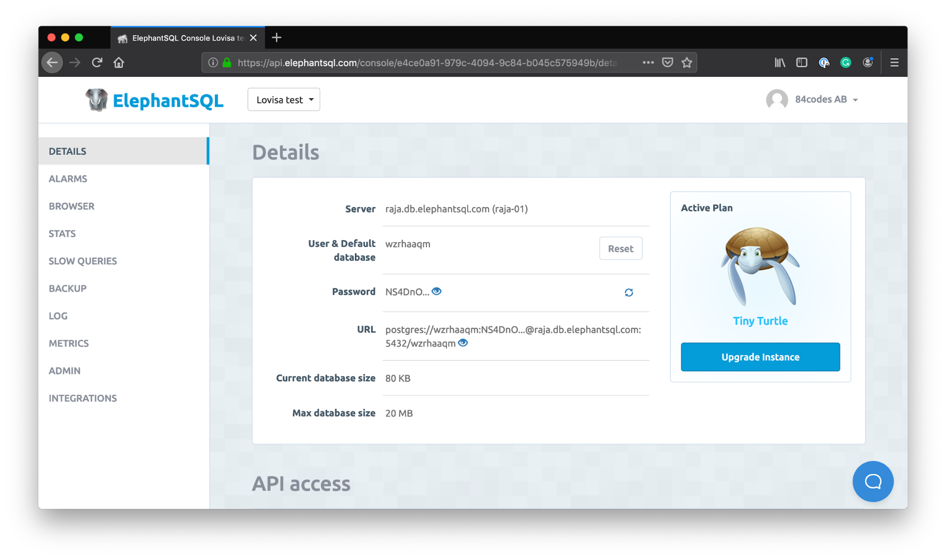
Task: Reload the page with refresh icon
Action: (x=97, y=62)
